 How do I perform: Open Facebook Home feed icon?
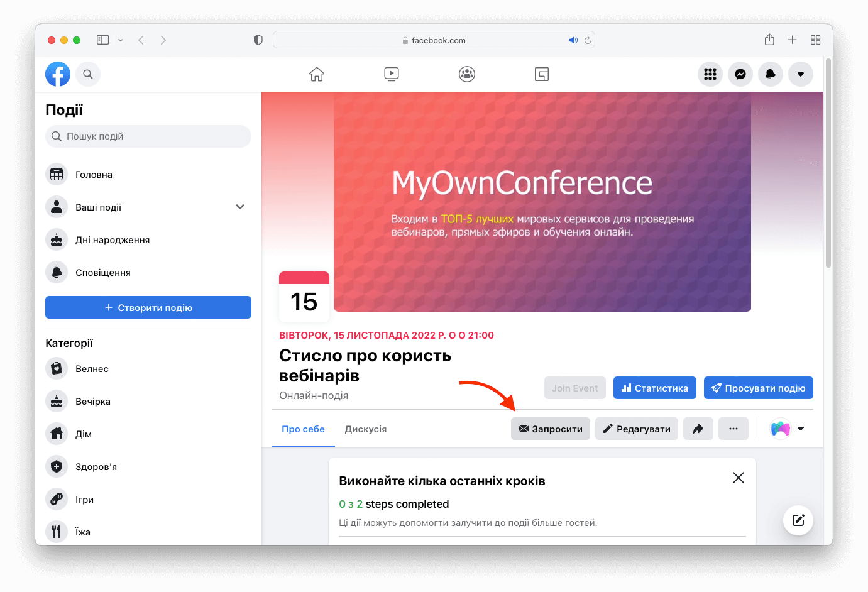(317, 74)
